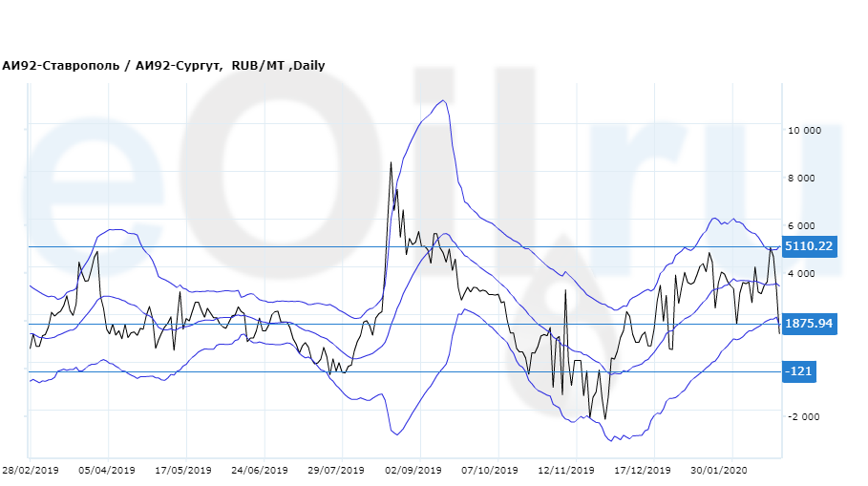The height and width of the screenshot is (486, 868).
Task: Click the chart title АИ92-Ставрополь / АИ92-Сургут
Action: tap(112, 66)
